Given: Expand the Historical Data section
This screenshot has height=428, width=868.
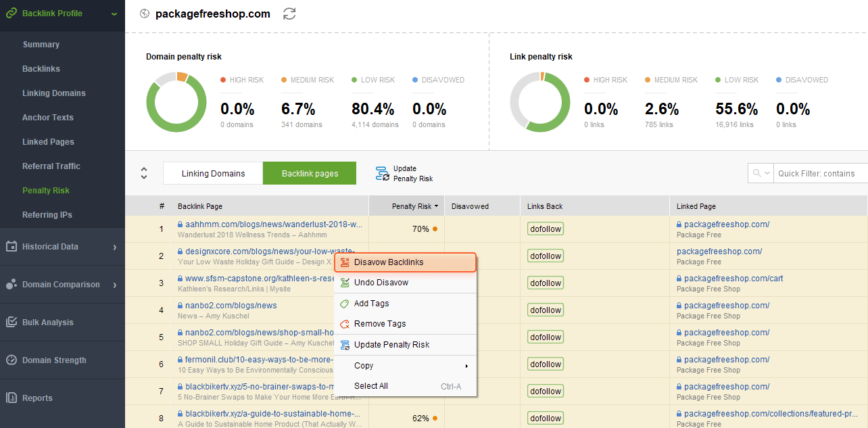Looking at the screenshot, I should [x=115, y=247].
